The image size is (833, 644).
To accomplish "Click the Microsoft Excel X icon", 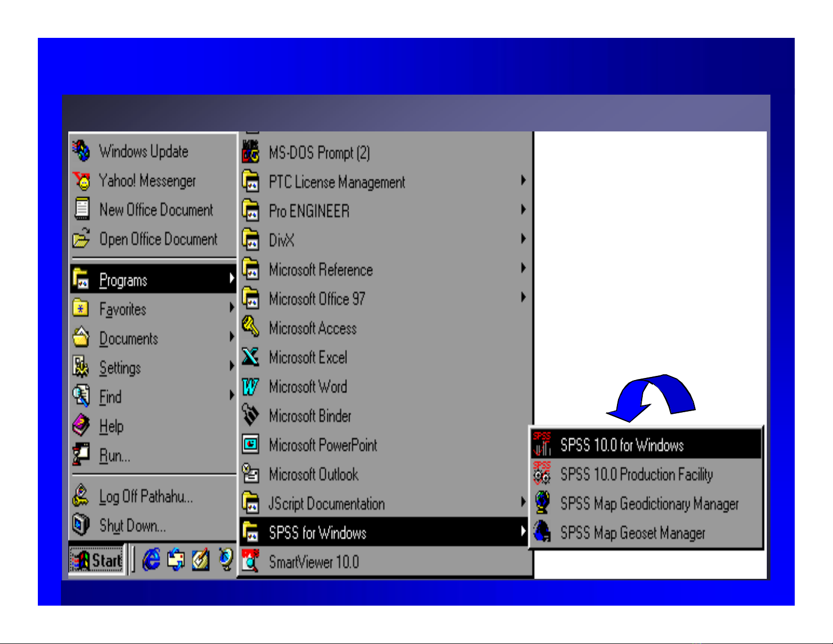I will [x=250, y=356].
